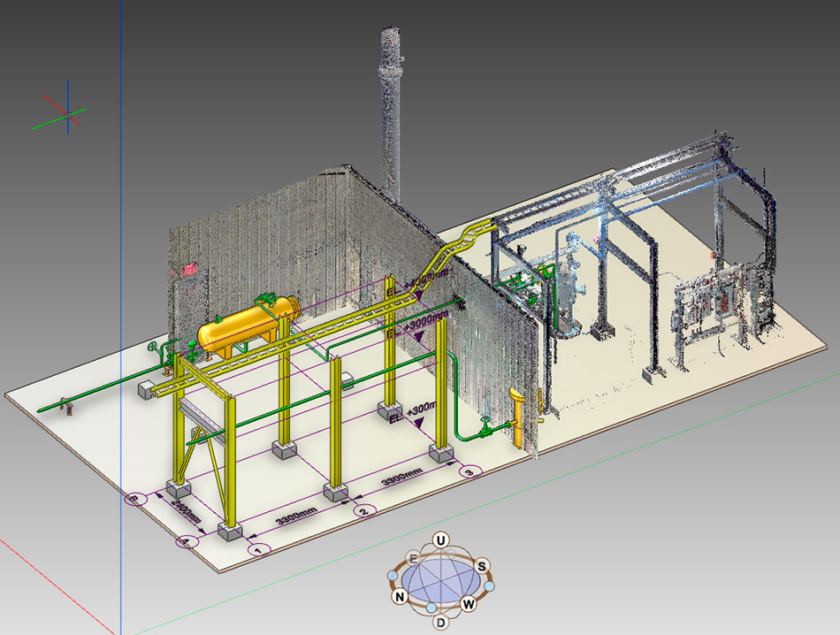The height and width of the screenshot is (635, 840).
Task: Select the N (North) compass direction
Action: coord(398,598)
